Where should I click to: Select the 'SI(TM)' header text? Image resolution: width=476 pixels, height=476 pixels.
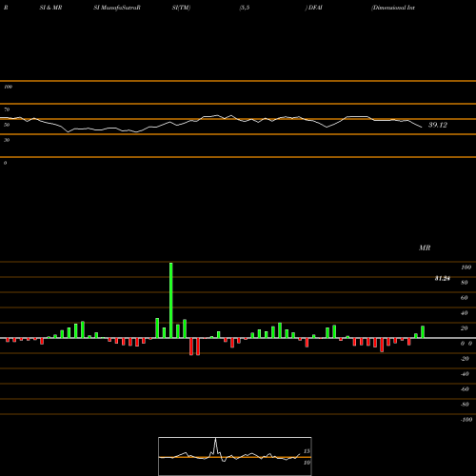click(181, 8)
